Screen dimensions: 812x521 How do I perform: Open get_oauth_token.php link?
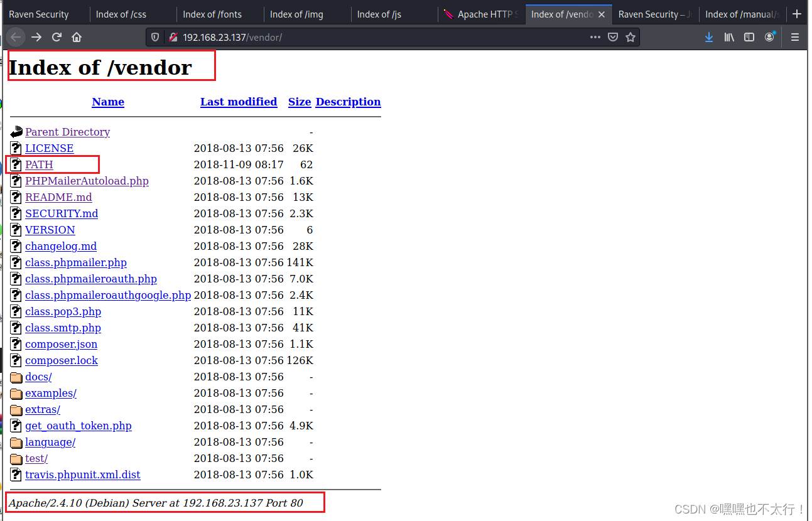coord(78,426)
